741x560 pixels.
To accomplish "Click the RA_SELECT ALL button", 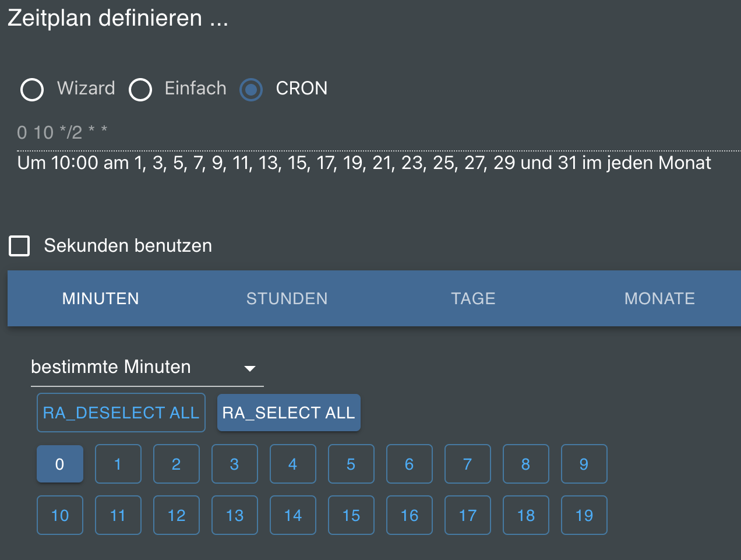I will click(289, 413).
